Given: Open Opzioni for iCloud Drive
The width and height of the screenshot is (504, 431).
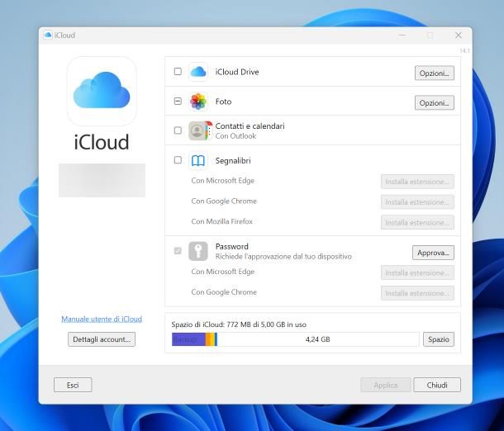Looking at the screenshot, I should click(434, 73).
